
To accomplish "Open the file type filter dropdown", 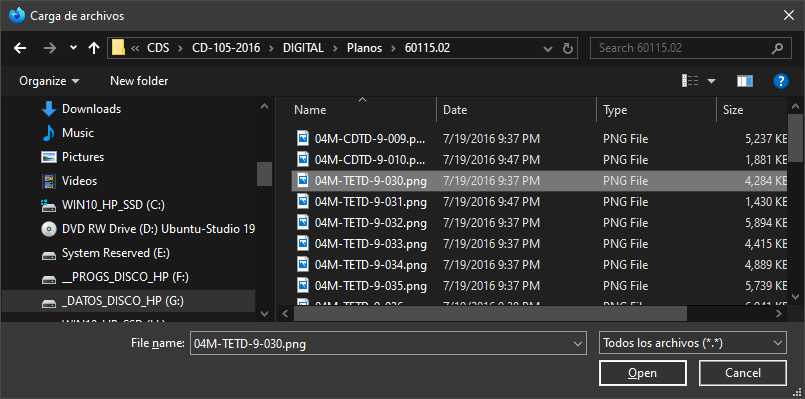I will [693, 343].
